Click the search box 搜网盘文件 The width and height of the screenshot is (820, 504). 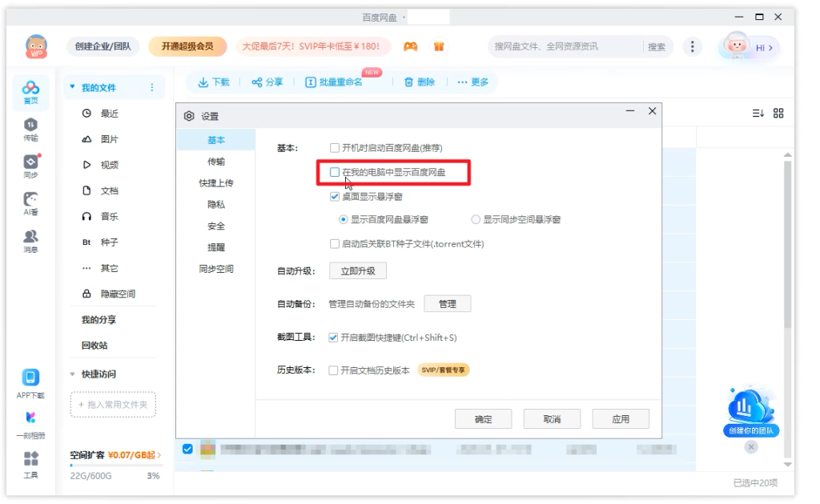point(565,47)
